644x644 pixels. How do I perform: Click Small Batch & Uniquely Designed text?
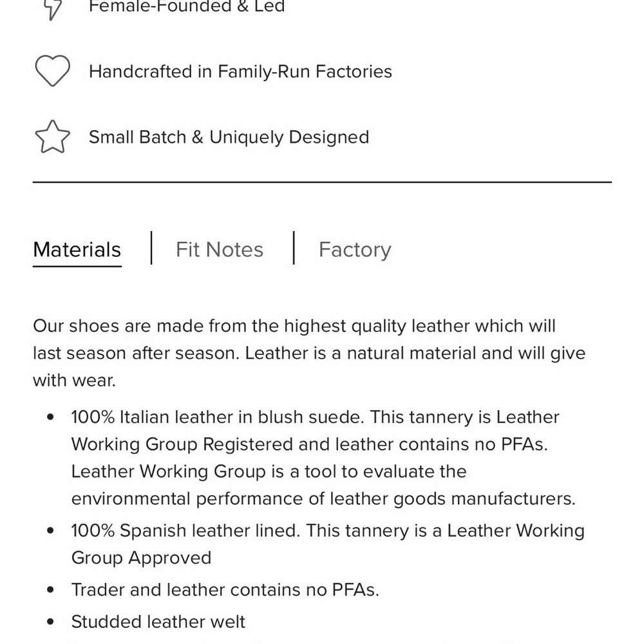point(229,137)
